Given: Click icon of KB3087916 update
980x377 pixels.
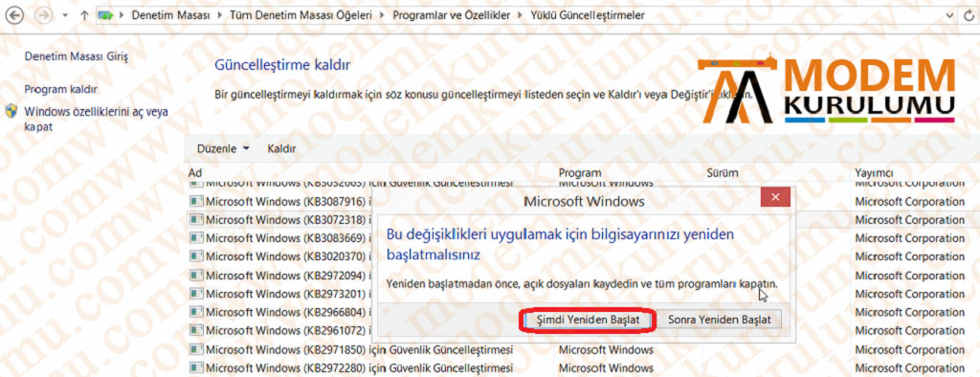Looking at the screenshot, I should (197, 201).
